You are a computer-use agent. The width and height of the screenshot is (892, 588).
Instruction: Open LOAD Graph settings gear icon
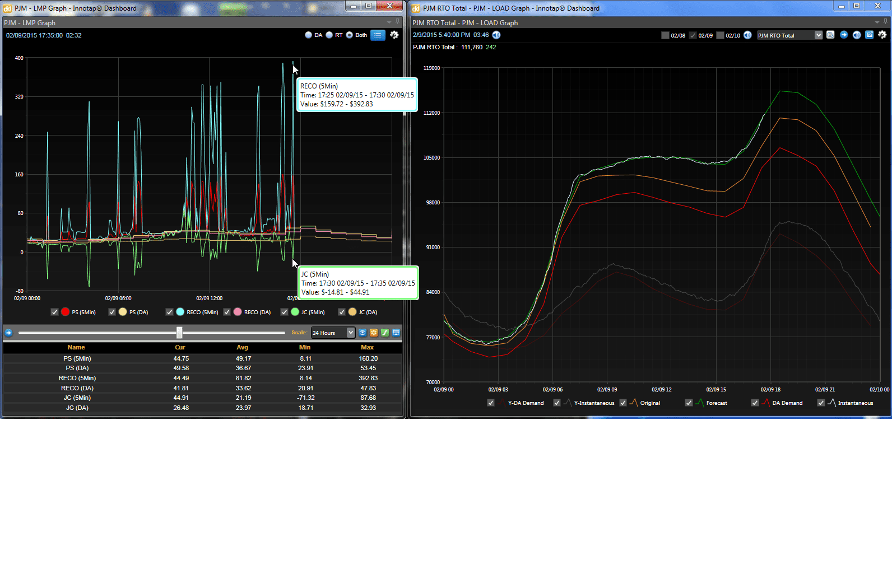tap(882, 35)
